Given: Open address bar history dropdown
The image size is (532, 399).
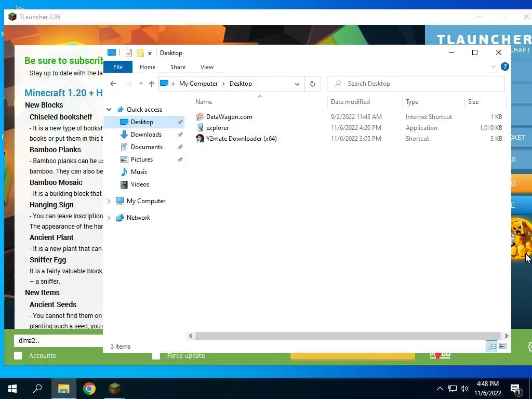Looking at the screenshot, I should [297, 84].
